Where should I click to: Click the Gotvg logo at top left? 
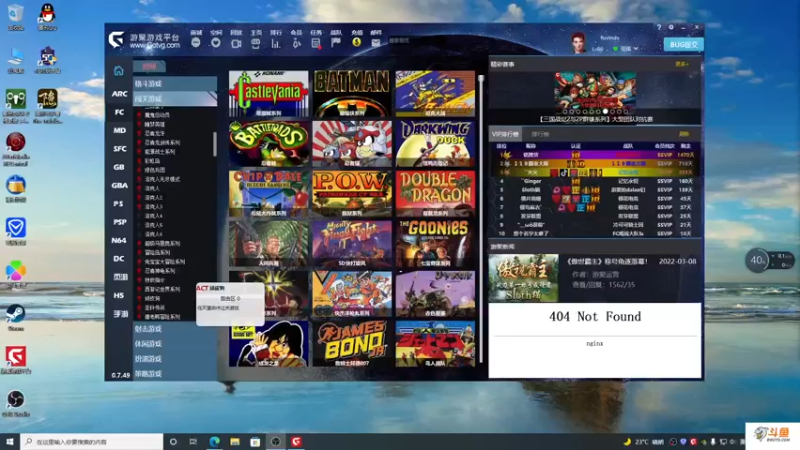coord(116,39)
